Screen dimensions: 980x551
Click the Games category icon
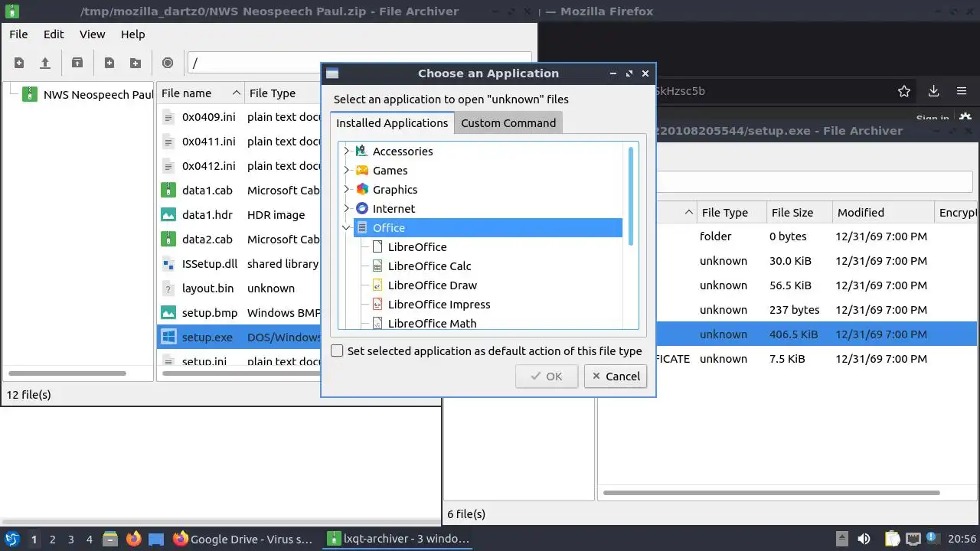(x=362, y=170)
